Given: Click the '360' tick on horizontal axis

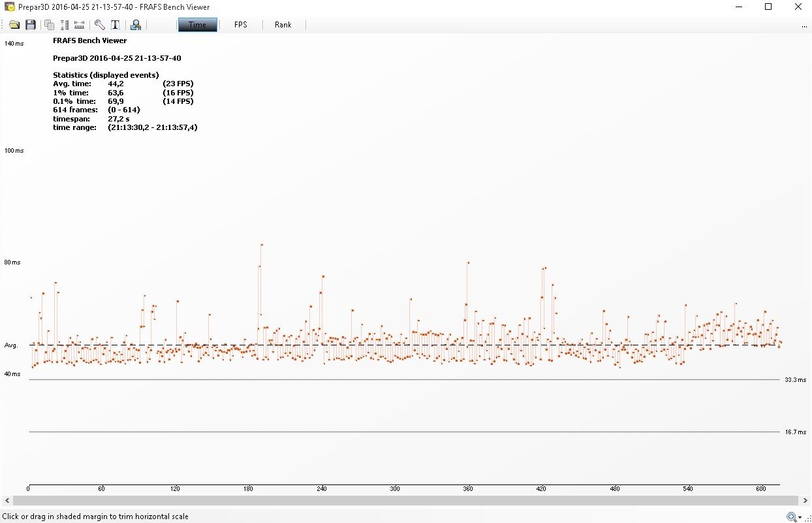Looking at the screenshot, I should (x=467, y=488).
